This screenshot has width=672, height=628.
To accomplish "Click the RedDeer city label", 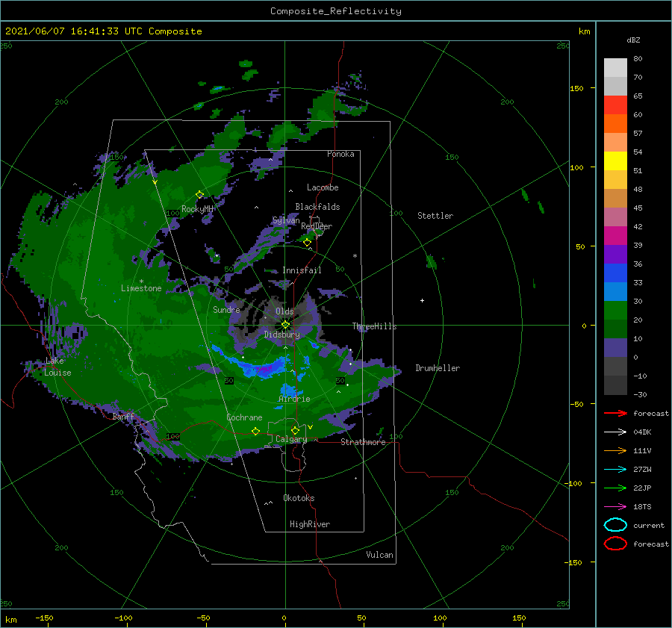I will 317,226.
